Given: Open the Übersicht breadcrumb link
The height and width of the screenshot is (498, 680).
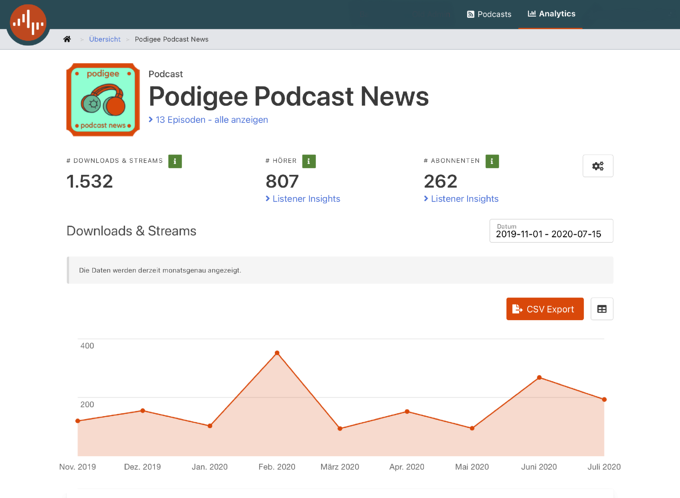Looking at the screenshot, I should point(105,39).
